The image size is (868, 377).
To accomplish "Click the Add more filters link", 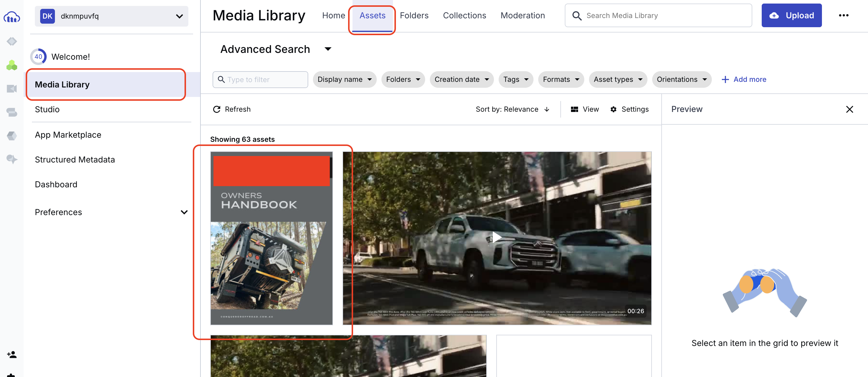I will 744,79.
